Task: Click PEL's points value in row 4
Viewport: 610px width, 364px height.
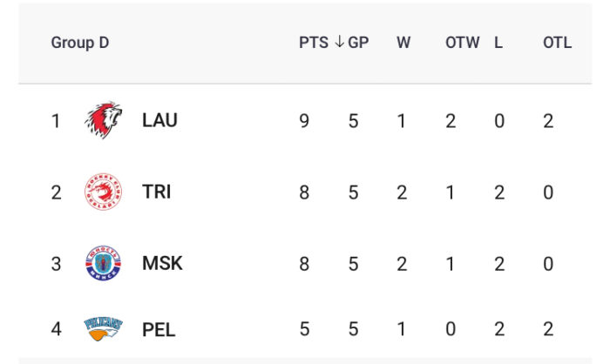Action: 304,329
